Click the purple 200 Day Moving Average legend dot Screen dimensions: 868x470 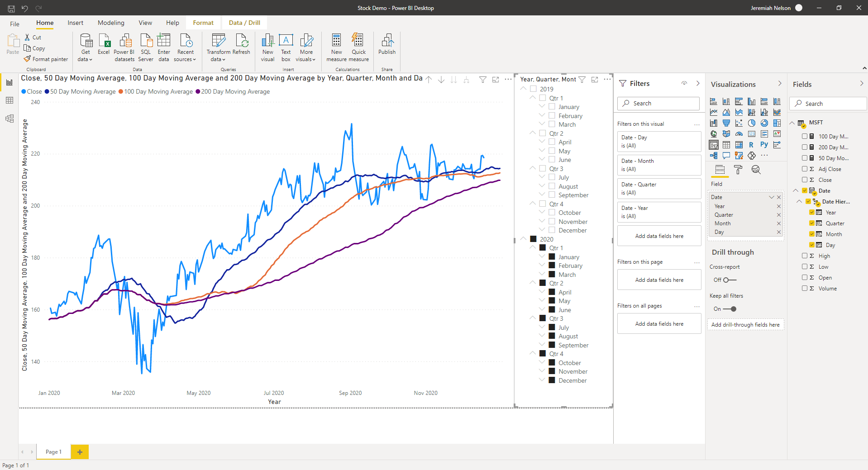click(198, 92)
